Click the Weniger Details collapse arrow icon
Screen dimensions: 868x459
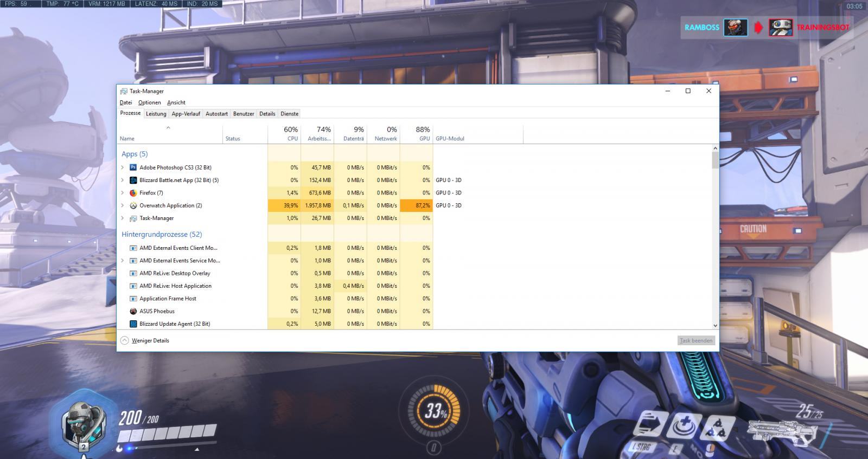coord(125,340)
